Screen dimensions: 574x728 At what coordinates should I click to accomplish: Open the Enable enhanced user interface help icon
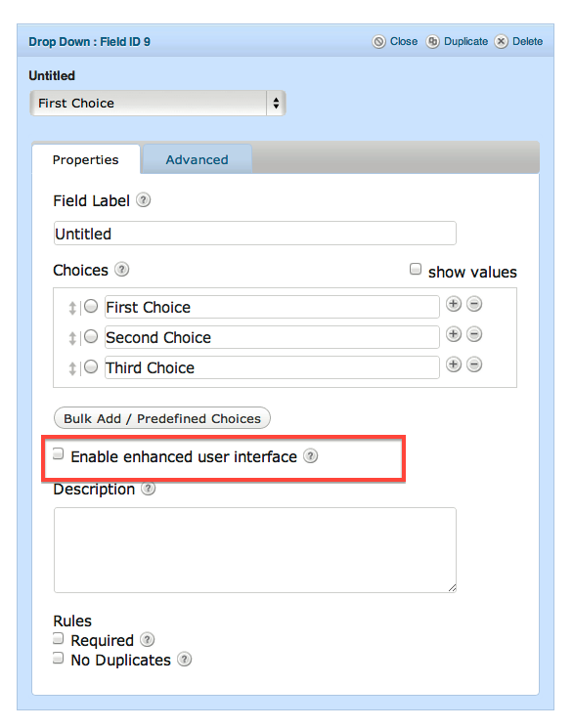tap(311, 456)
